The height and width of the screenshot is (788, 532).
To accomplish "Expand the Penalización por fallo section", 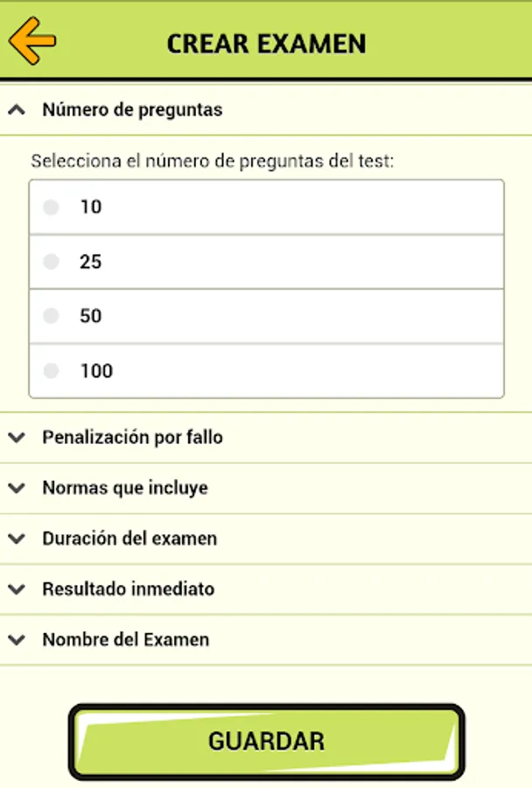I will click(132, 438).
